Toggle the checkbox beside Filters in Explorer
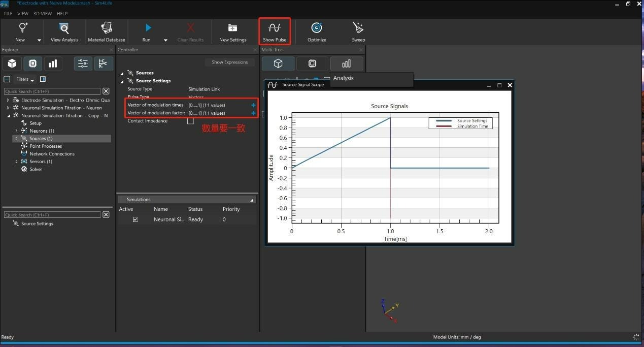Image resolution: width=644 pixels, height=347 pixels. coord(7,79)
